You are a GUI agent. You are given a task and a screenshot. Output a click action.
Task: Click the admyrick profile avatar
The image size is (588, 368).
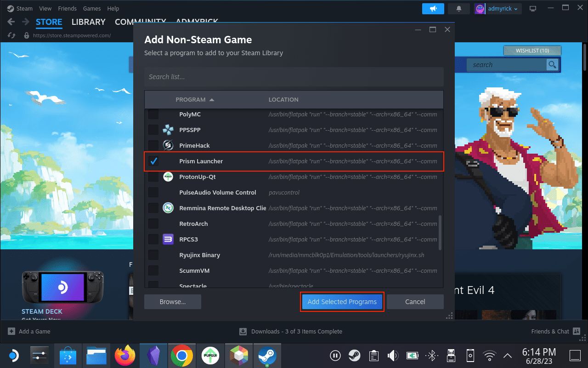click(480, 8)
